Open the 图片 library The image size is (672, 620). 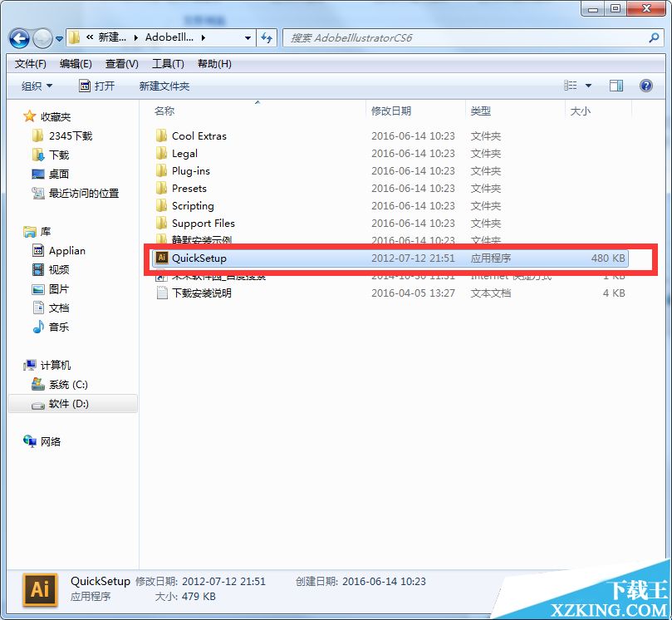(x=51, y=288)
